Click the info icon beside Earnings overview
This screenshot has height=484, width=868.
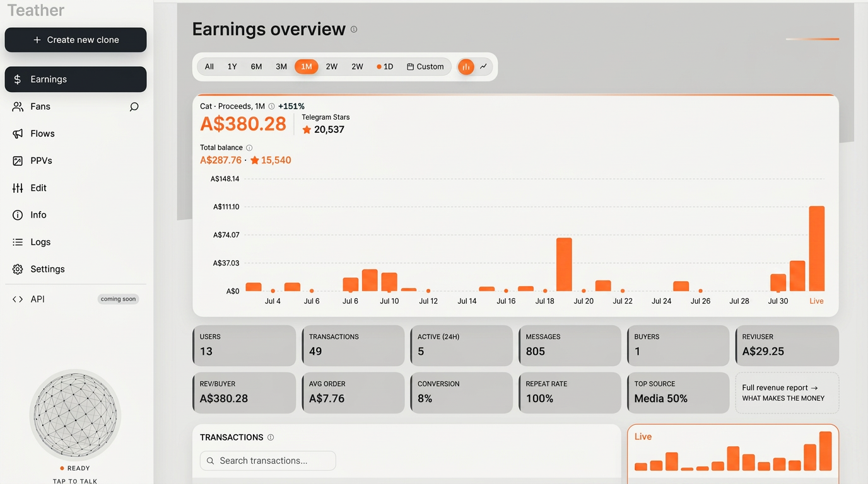pos(354,29)
